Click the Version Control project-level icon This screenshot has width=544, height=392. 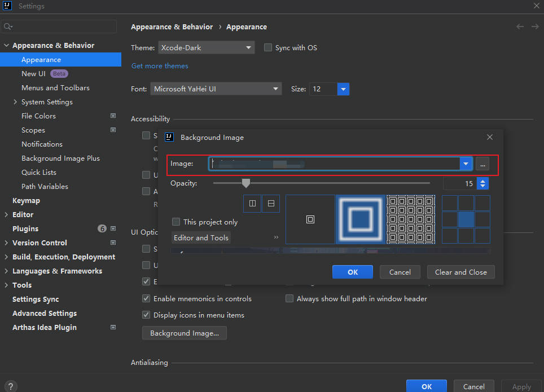[x=113, y=243]
